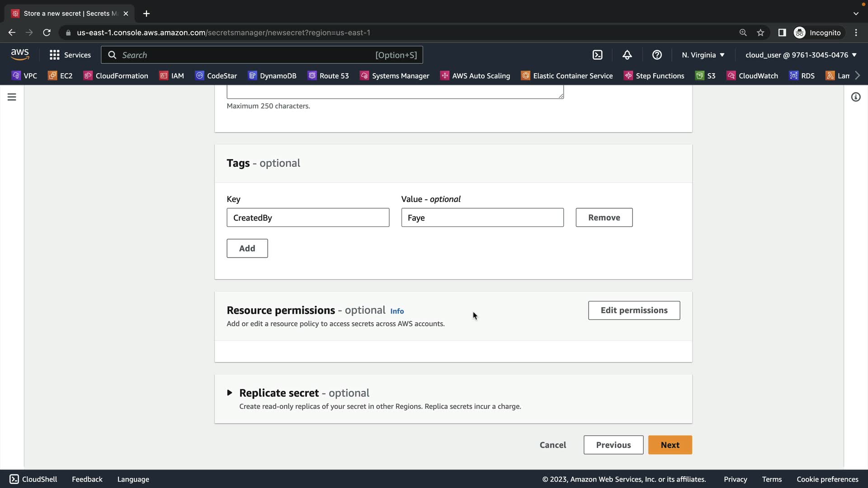Click the Resource permissions Info link
Viewport: 868px width, 488px height.
click(x=397, y=311)
